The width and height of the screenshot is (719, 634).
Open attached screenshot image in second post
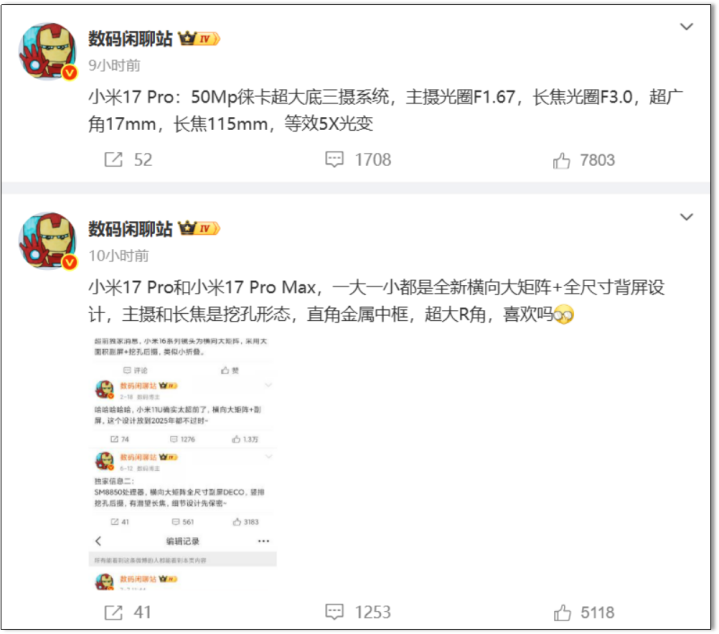183,463
